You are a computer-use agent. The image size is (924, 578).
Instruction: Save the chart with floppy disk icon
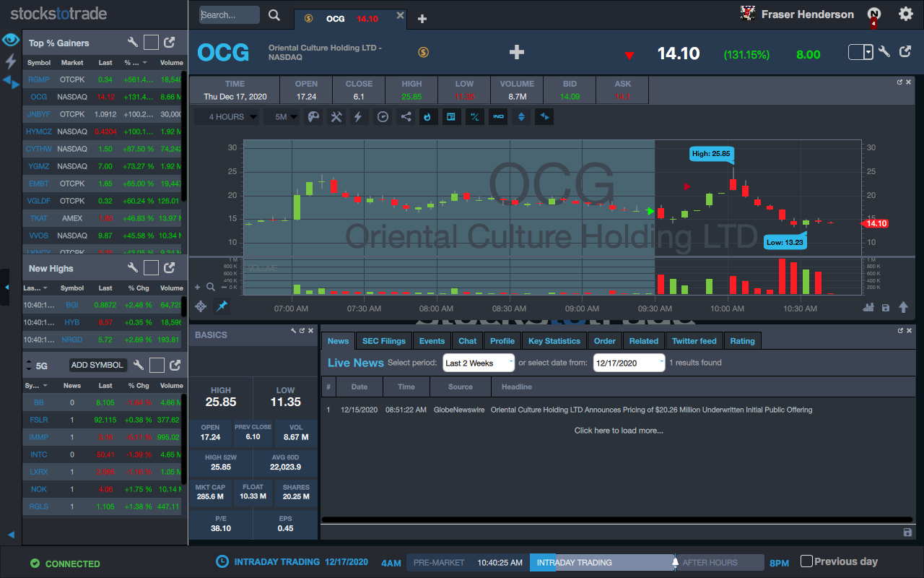[886, 308]
